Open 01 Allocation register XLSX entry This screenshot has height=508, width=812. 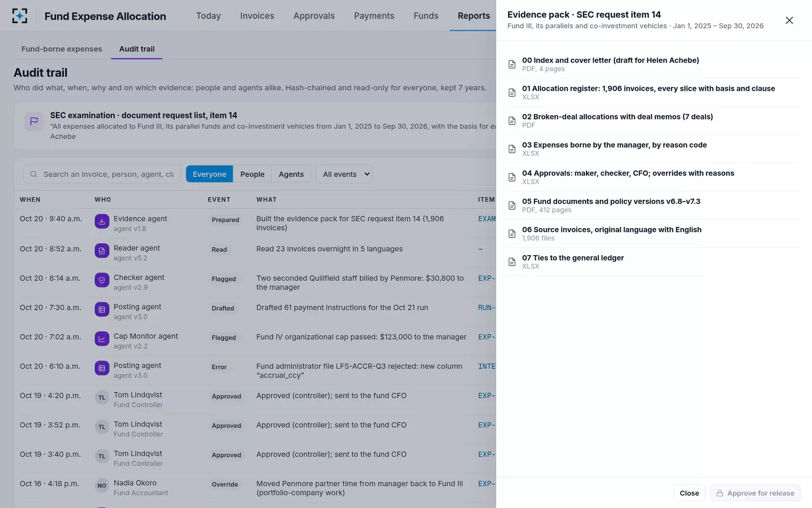[654, 93]
